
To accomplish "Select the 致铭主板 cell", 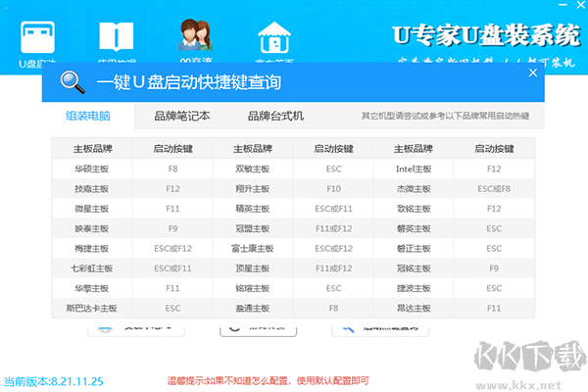I will pos(414,209).
